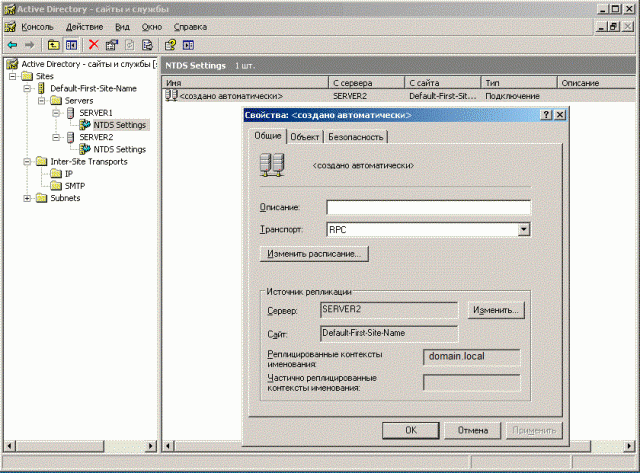Sort list by the Тип column header
The width and height of the screenshot is (640, 473).
[519, 83]
